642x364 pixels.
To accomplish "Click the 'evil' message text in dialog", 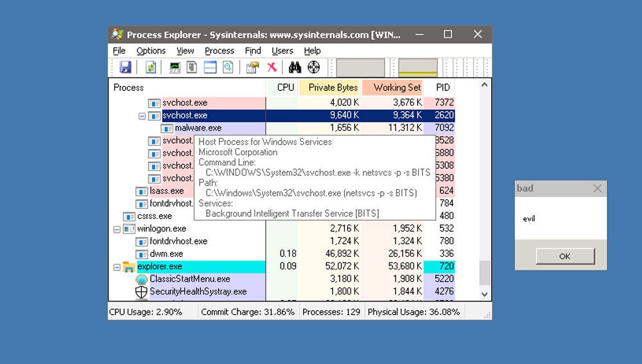I will coord(529,219).
